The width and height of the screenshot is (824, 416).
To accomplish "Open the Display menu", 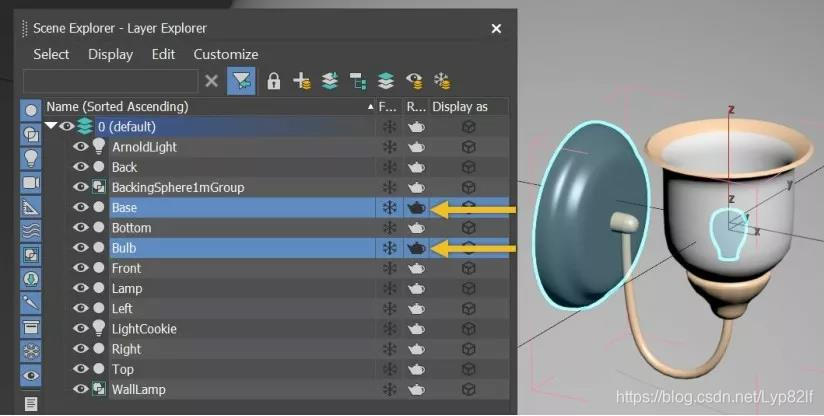I will (110, 54).
